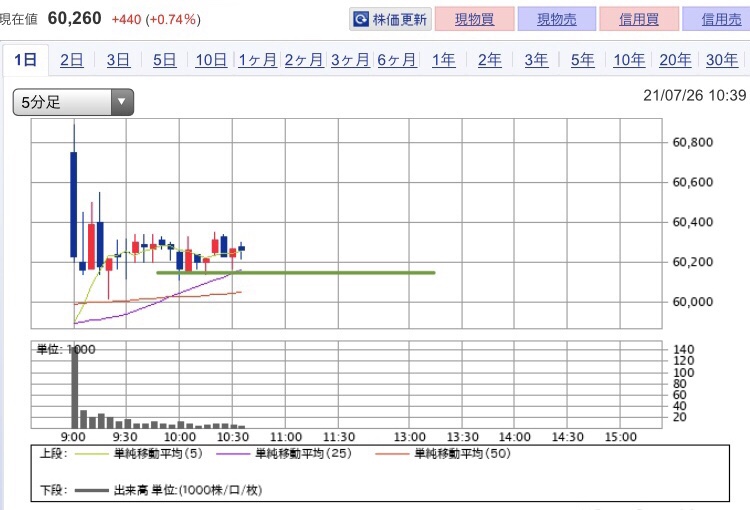Click the tall blue 9:00 opening candlestick
Image resolution: width=750 pixels, height=510 pixels.
click(x=74, y=205)
